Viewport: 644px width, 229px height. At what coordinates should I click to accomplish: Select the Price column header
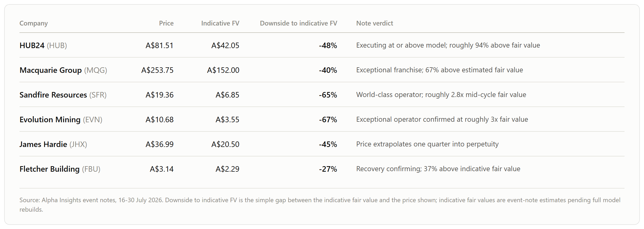[166, 23]
